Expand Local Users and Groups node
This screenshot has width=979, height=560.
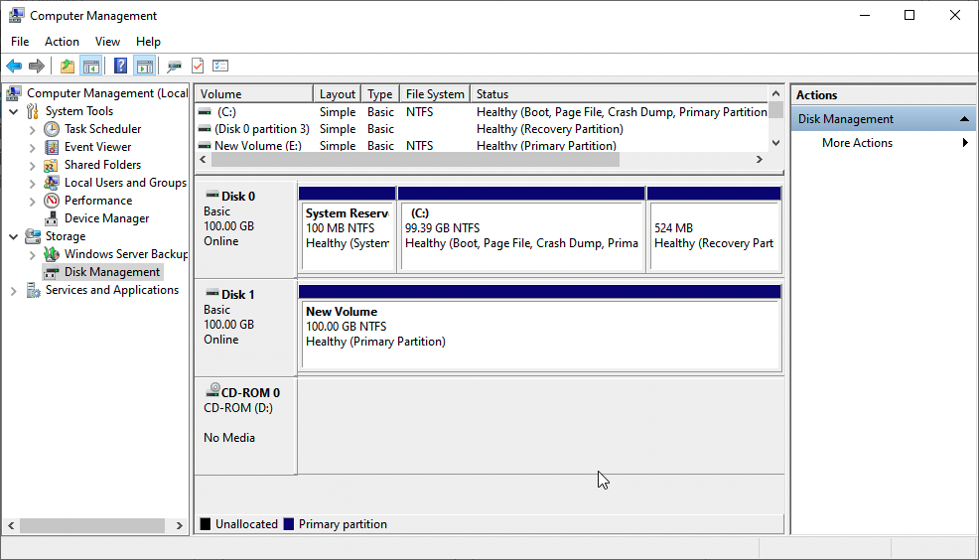click(32, 184)
